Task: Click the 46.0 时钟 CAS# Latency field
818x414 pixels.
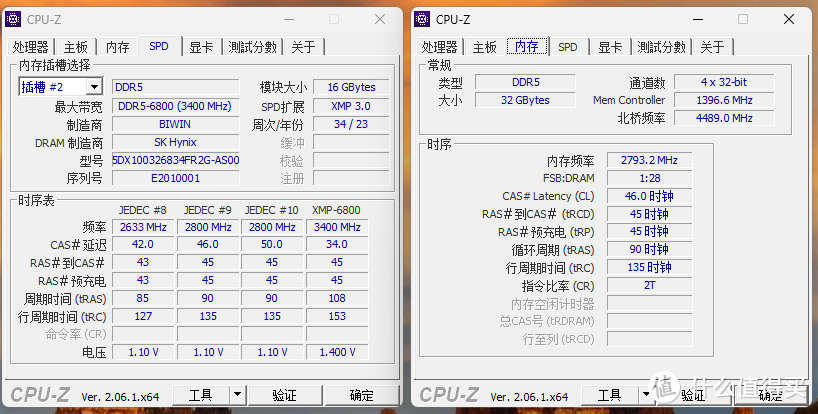Action: click(649, 196)
